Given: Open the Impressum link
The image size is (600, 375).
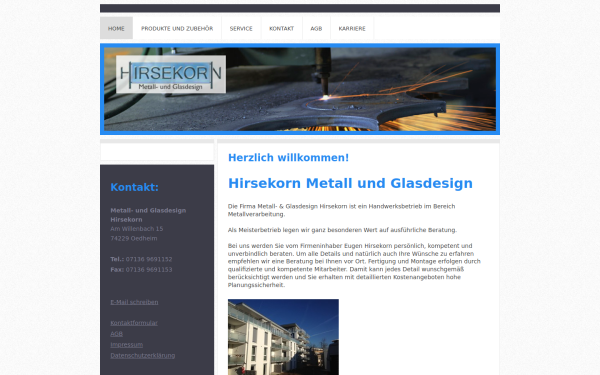Looking at the screenshot, I should point(127,345).
